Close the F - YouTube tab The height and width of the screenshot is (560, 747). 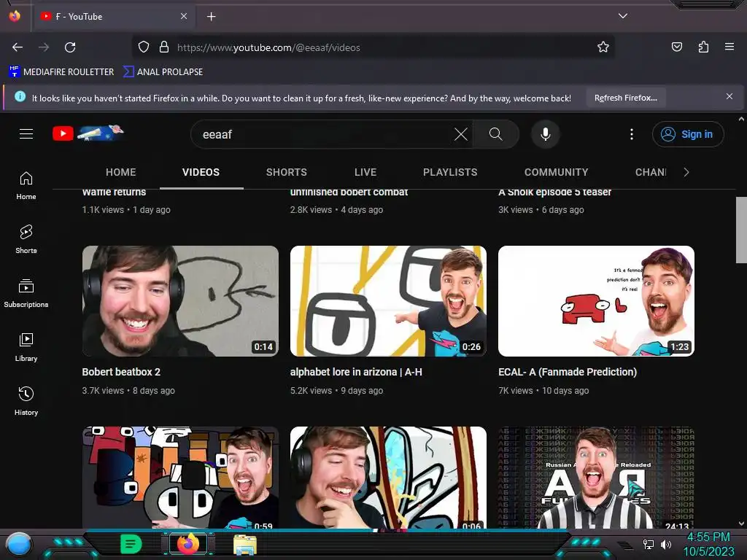pyautogui.click(x=183, y=16)
